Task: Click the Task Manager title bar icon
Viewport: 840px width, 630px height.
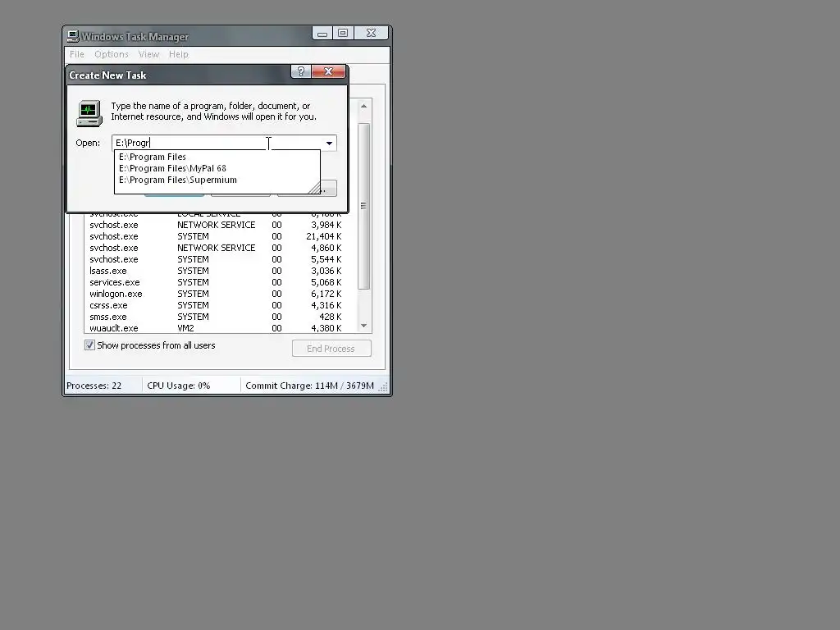Action: (x=73, y=36)
